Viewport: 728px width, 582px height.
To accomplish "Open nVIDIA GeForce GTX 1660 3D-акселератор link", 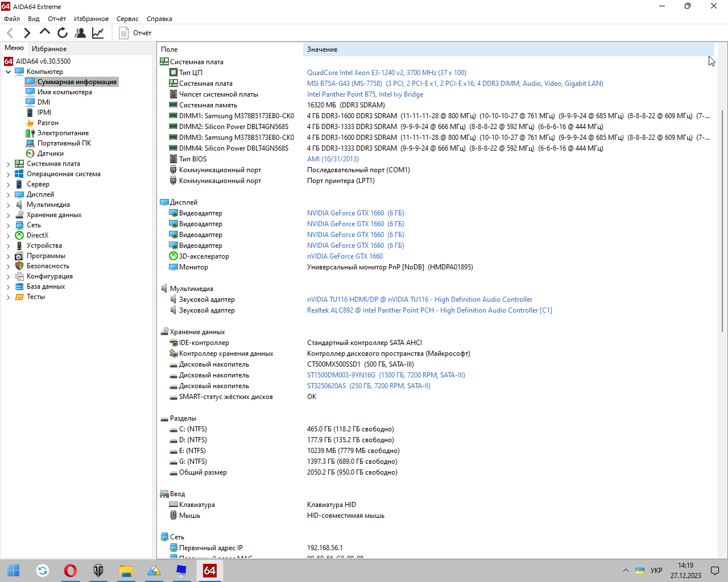I will click(345, 256).
